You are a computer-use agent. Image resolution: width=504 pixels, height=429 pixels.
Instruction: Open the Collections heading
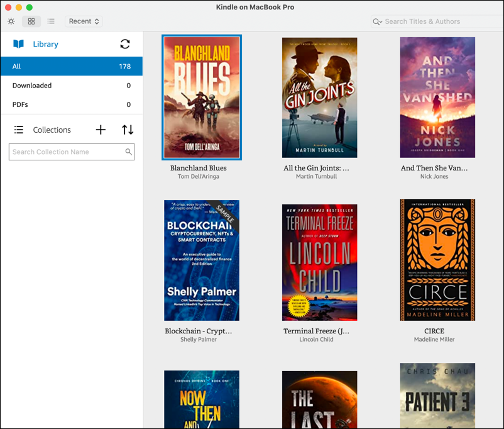[x=52, y=130]
